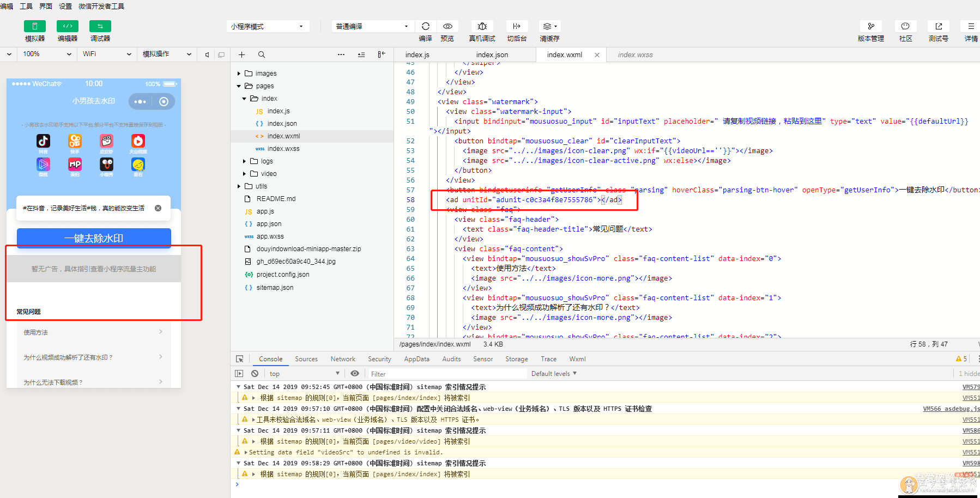Open the Network tab in devtools

343,359
